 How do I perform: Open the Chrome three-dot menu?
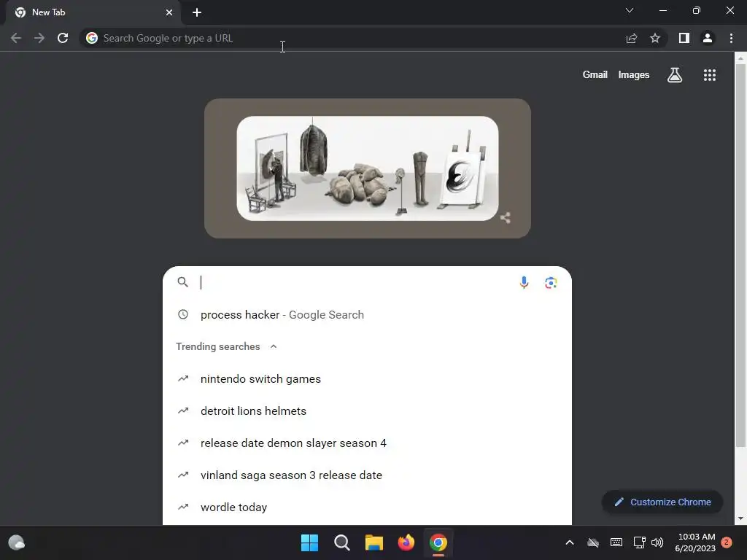click(x=731, y=38)
